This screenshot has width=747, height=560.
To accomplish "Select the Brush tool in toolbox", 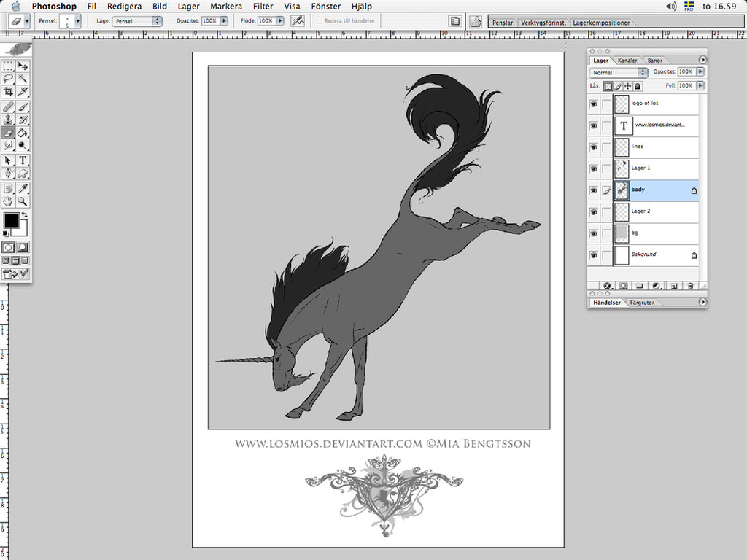I will tap(23, 107).
